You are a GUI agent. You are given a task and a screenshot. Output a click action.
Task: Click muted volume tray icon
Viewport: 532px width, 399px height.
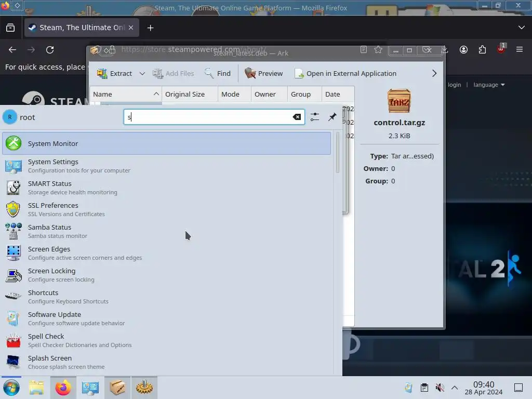pos(440,388)
